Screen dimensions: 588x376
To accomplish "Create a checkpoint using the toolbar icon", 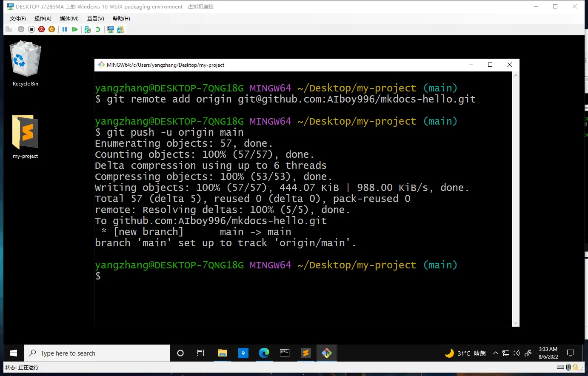I will [x=88, y=29].
